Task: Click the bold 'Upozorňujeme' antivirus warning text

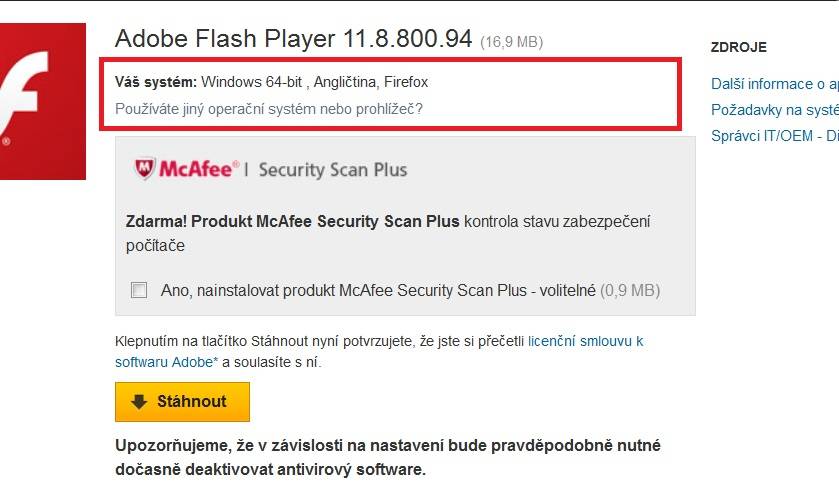Action: (388, 457)
